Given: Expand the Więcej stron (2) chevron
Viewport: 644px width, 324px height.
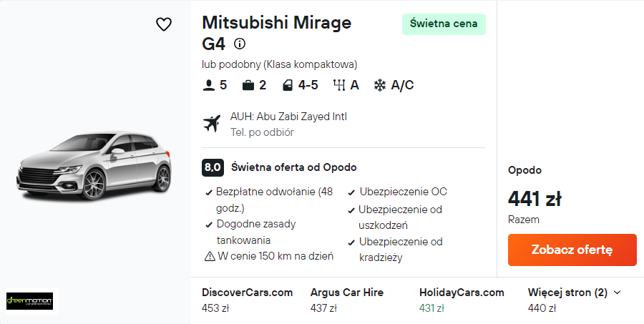Looking at the screenshot, I should pyautogui.click(x=617, y=293).
